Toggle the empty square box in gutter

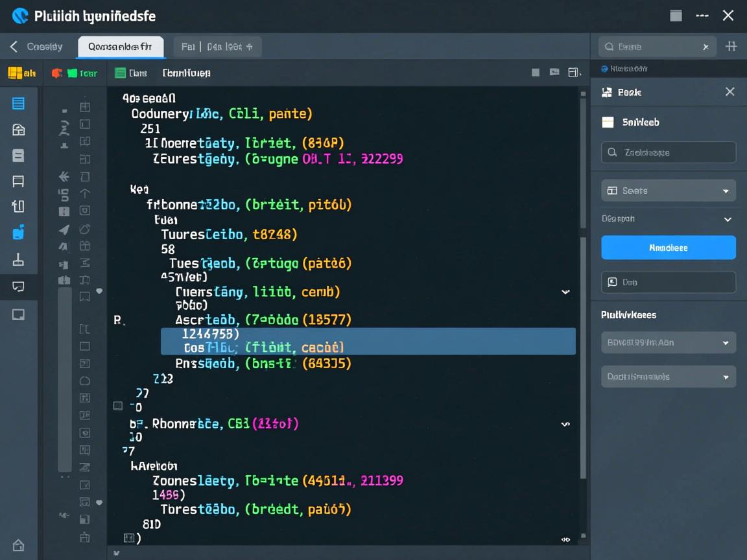point(85,346)
